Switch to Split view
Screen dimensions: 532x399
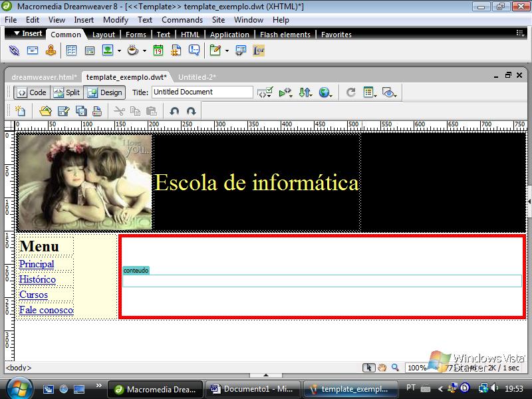coord(66,92)
